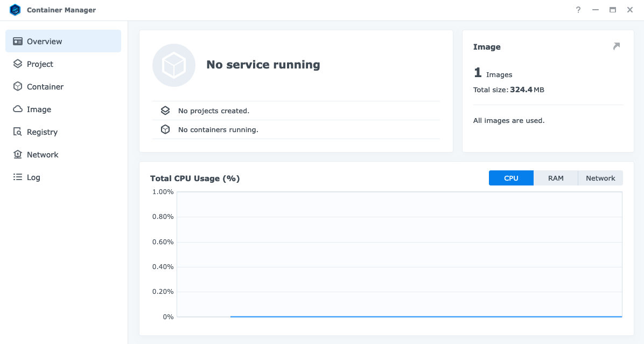This screenshot has width=644, height=344.
Task: Click the Image cloud icon in sidebar
Action: pos(18,109)
